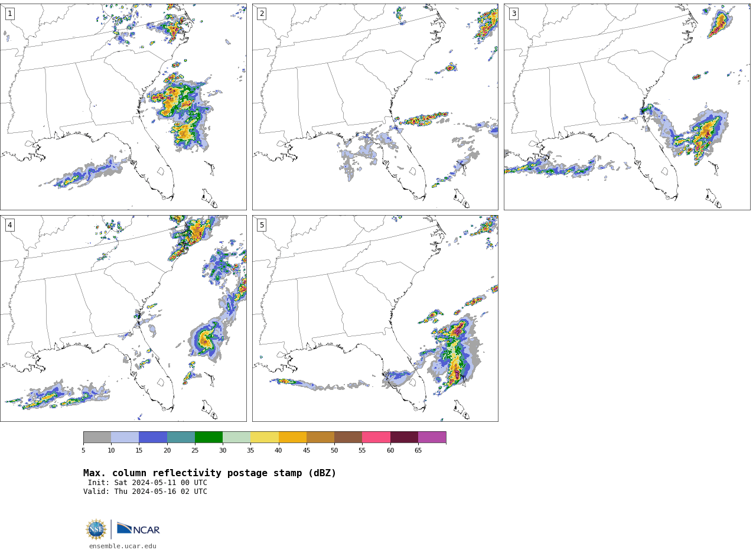Click the light lavender 10-15 dBZ swatch
756x553 pixels.
click(125, 437)
